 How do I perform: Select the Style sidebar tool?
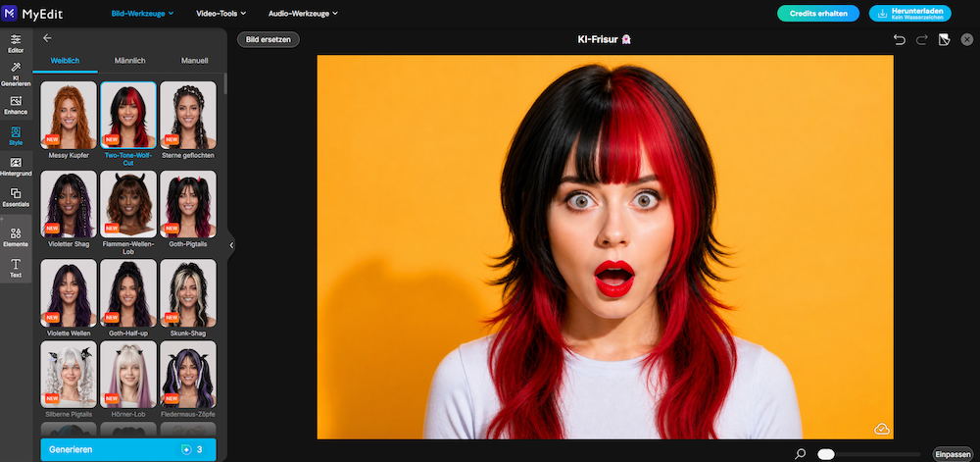coord(16,135)
